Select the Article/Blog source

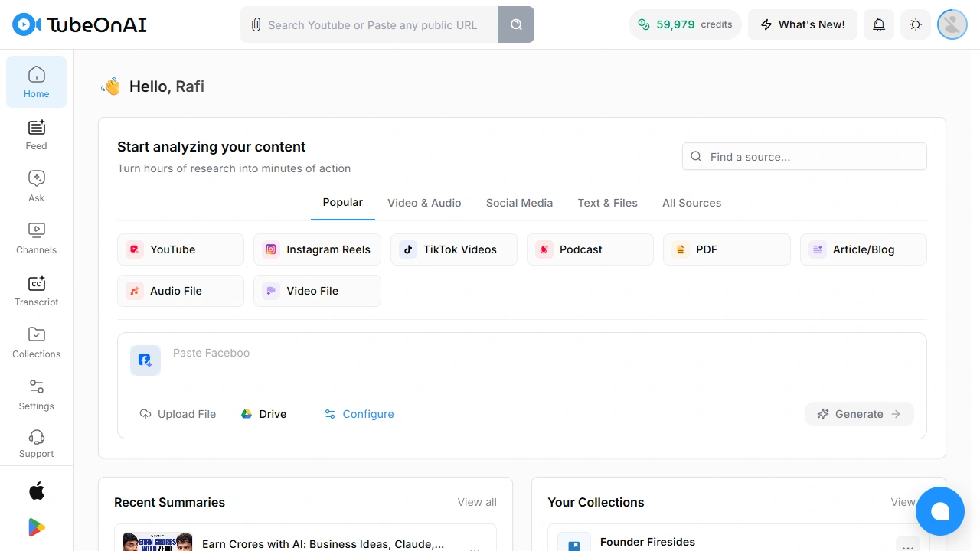click(x=864, y=249)
